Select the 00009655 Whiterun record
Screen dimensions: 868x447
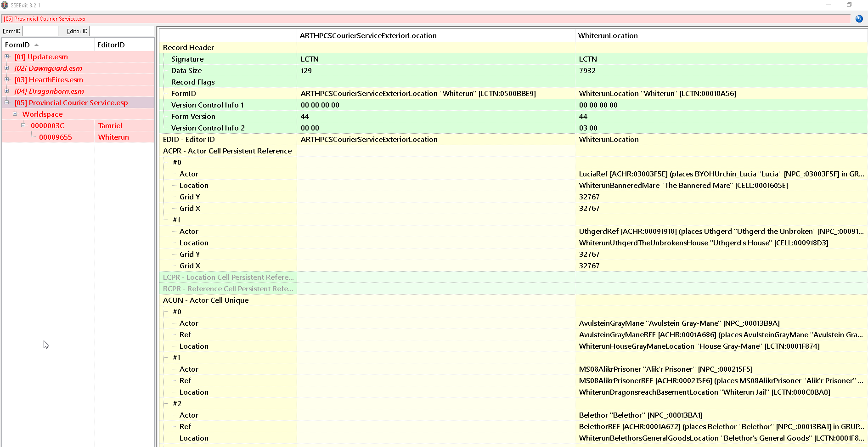(55, 137)
